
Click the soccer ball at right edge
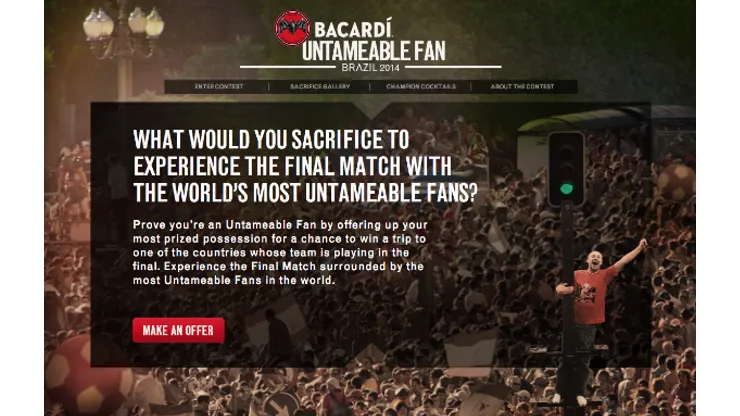[676, 182]
